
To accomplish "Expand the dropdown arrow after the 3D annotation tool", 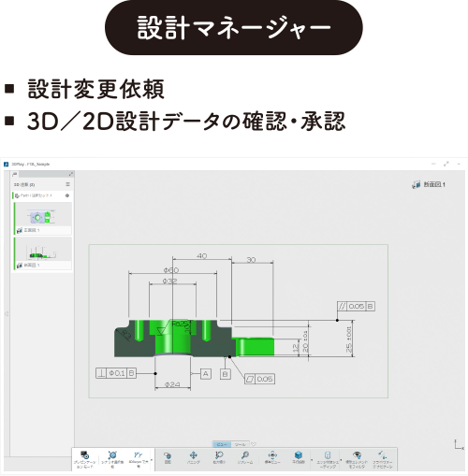I will 152,460.
